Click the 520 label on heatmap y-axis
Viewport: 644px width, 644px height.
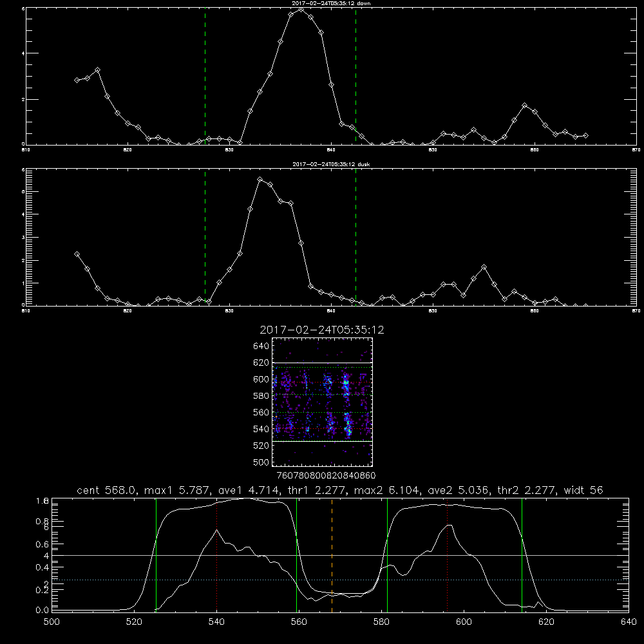pyautogui.click(x=261, y=446)
